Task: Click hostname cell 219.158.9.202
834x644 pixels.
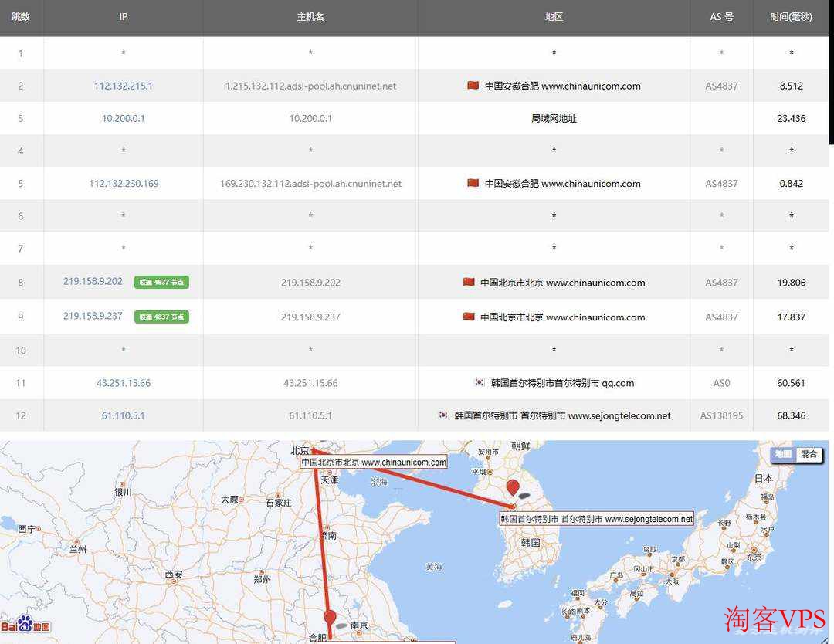Action: [x=310, y=283]
